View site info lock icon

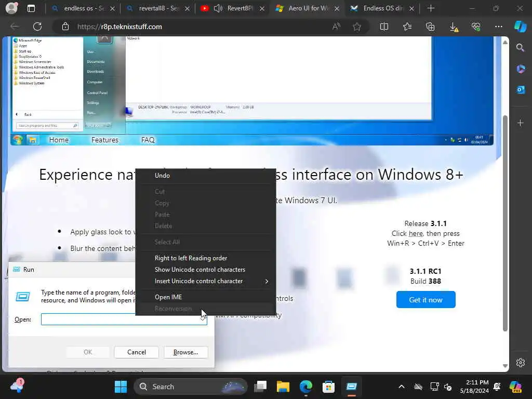(65, 26)
